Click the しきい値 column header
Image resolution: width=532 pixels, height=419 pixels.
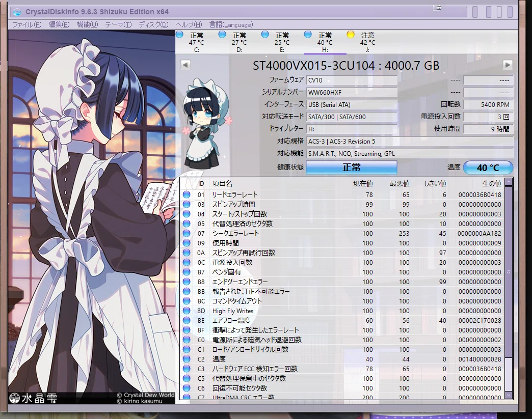tap(435, 183)
